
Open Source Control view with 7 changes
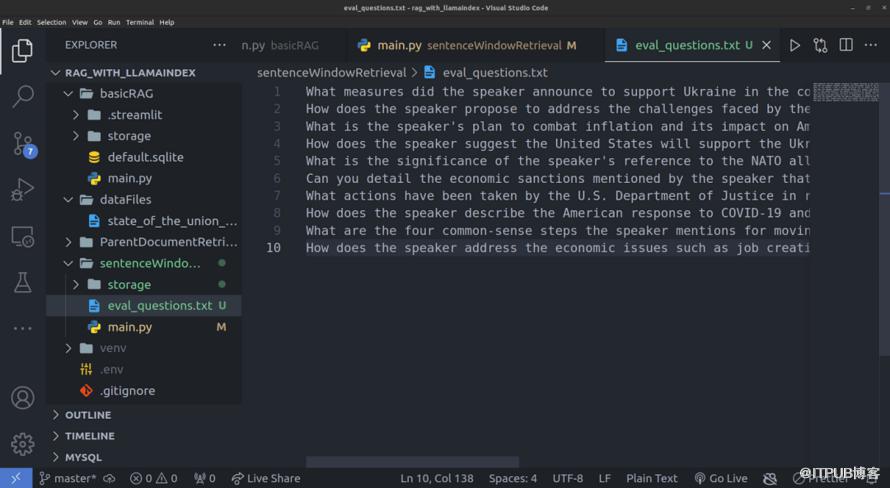tap(22, 143)
